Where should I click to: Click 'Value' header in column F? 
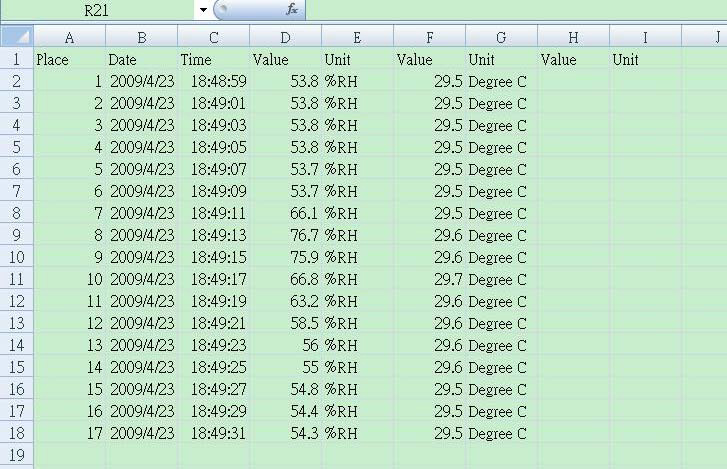pyautogui.click(x=430, y=59)
